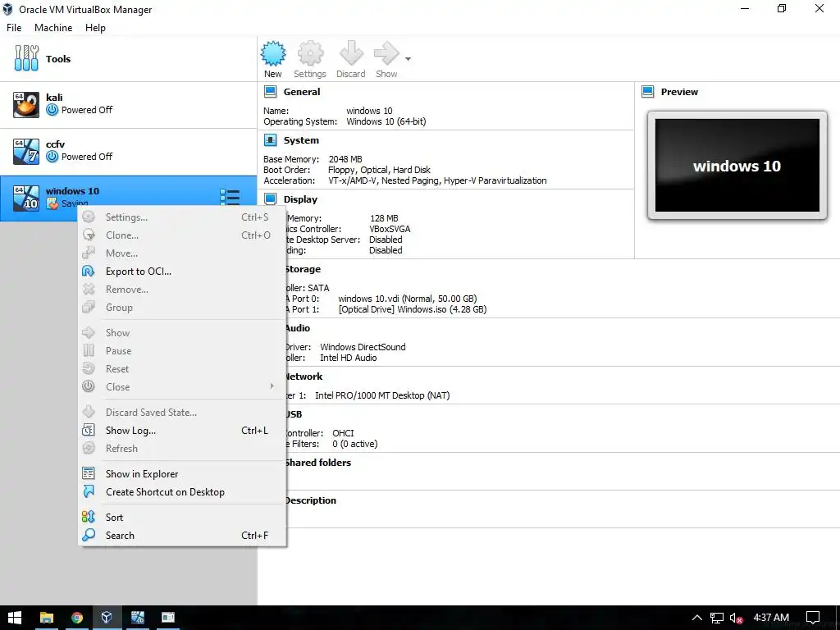
Task: Click the Export to OCI icon
Action: click(89, 271)
